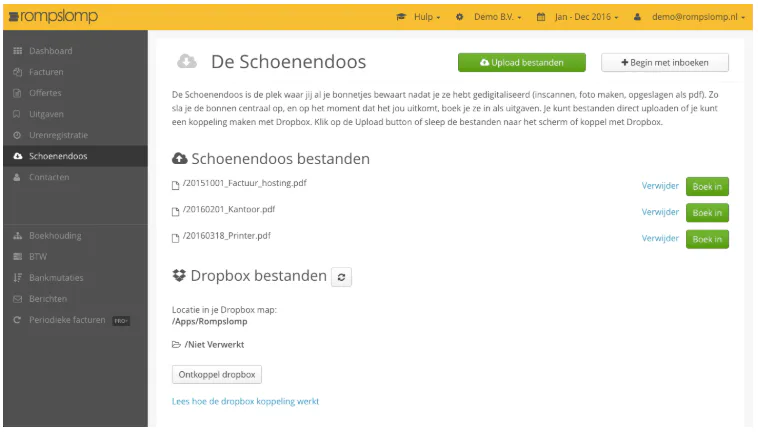The width and height of the screenshot is (758, 448).
Task: Remove the 20160318_Printer.pdf file via Verwijder
Action: (660, 238)
